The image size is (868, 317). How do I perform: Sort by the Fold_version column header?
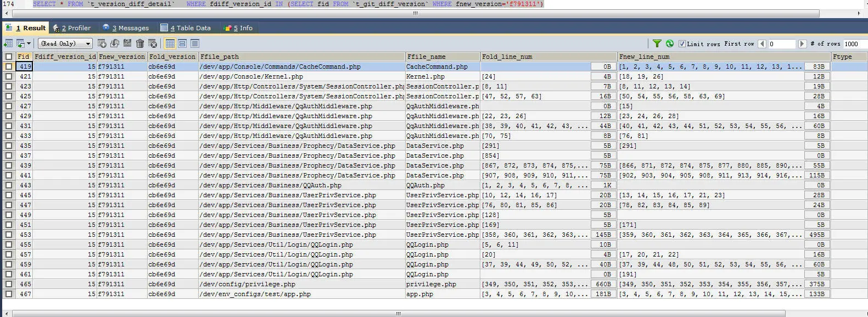[172, 57]
